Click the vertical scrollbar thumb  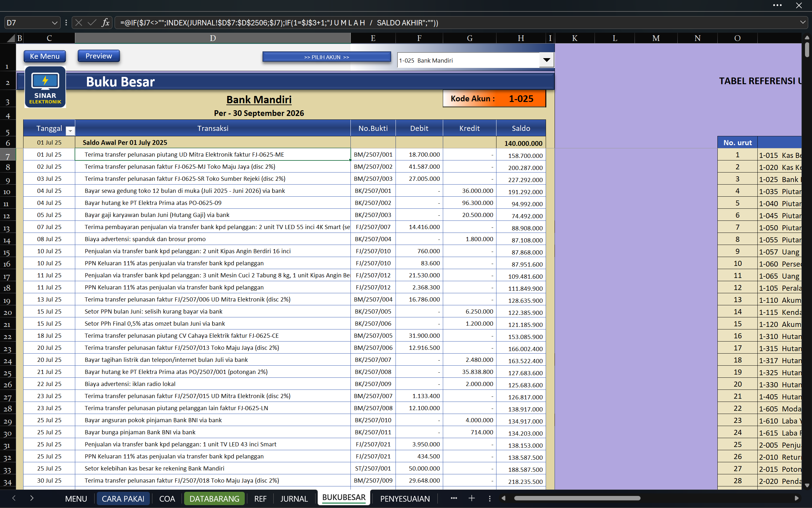pos(807,50)
